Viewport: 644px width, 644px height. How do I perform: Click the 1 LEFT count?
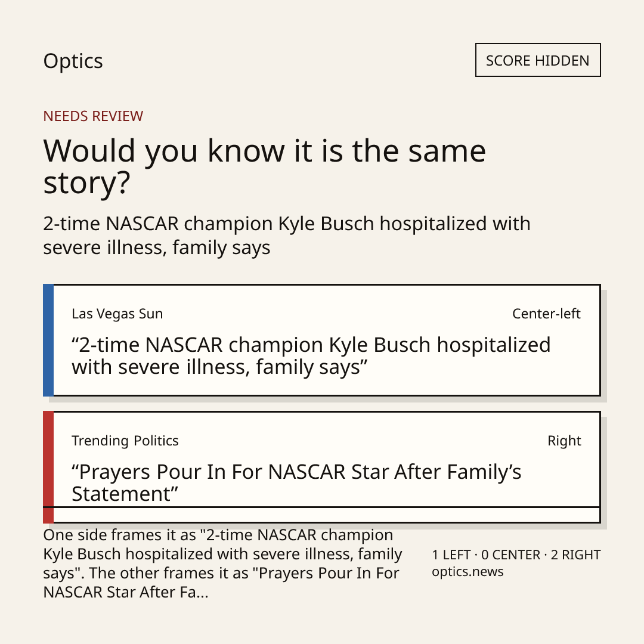451,555
